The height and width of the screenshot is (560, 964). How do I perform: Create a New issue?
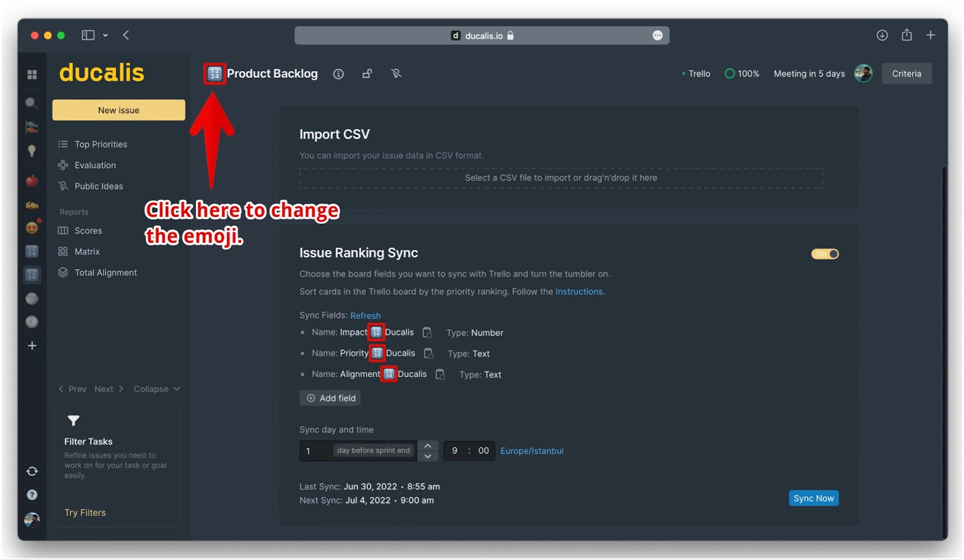(119, 110)
